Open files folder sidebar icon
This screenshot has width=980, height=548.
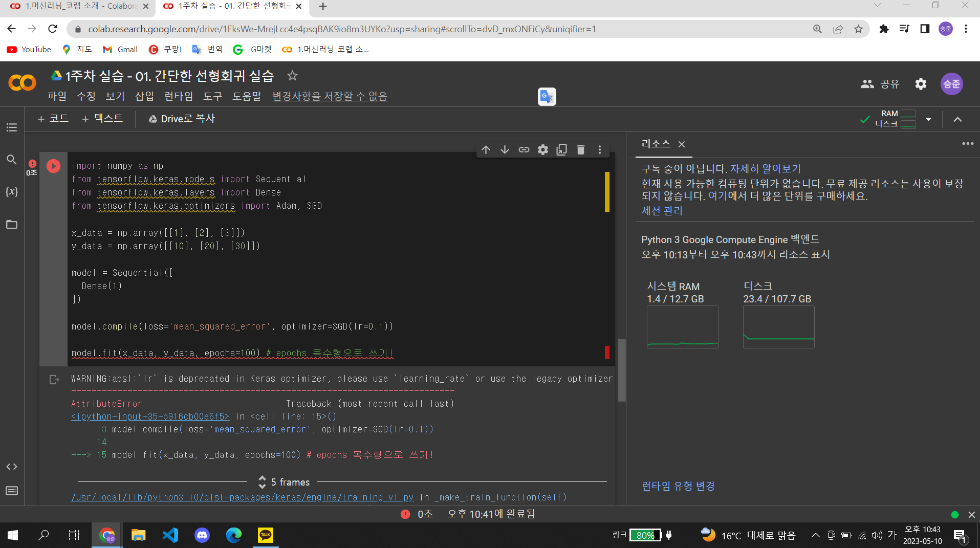[11, 224]
